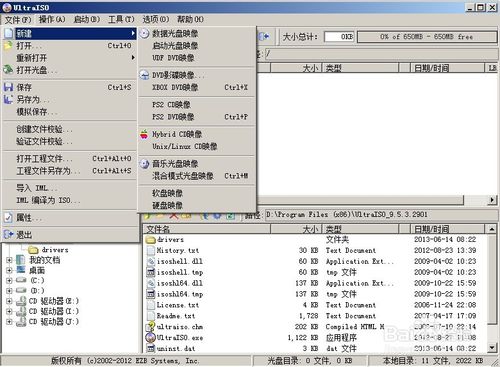Click the 650MB capacity progress bar
The width and height of the screenshot is (500, 367).
point(427,37)
